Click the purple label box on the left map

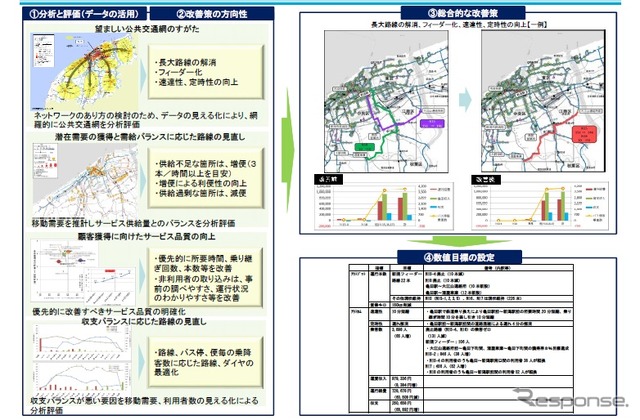[x=432, y=124]
